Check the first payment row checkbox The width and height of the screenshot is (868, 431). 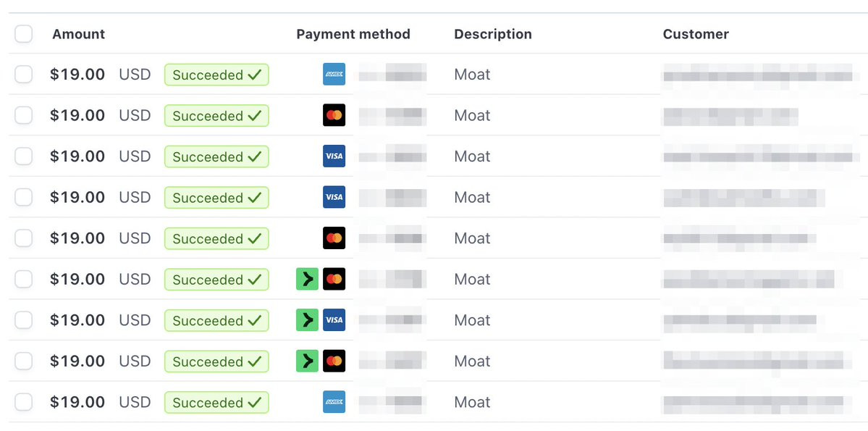tap(24, 74)
